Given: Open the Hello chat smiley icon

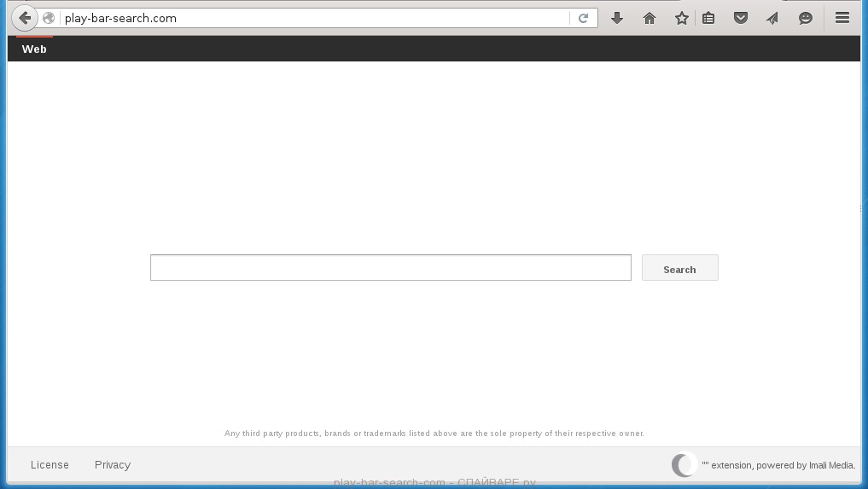Looking at the screenshot, I should click(806, 18).
